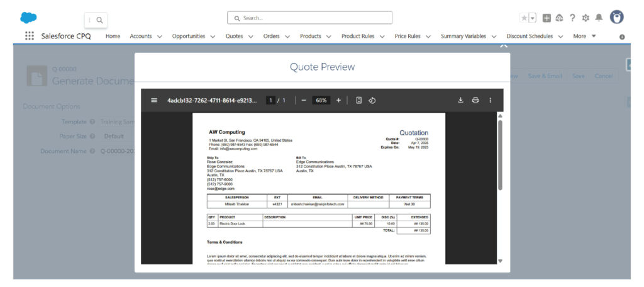Go to the Home tab
This screenshot has width=644, height=287.
tap(113, 36)
